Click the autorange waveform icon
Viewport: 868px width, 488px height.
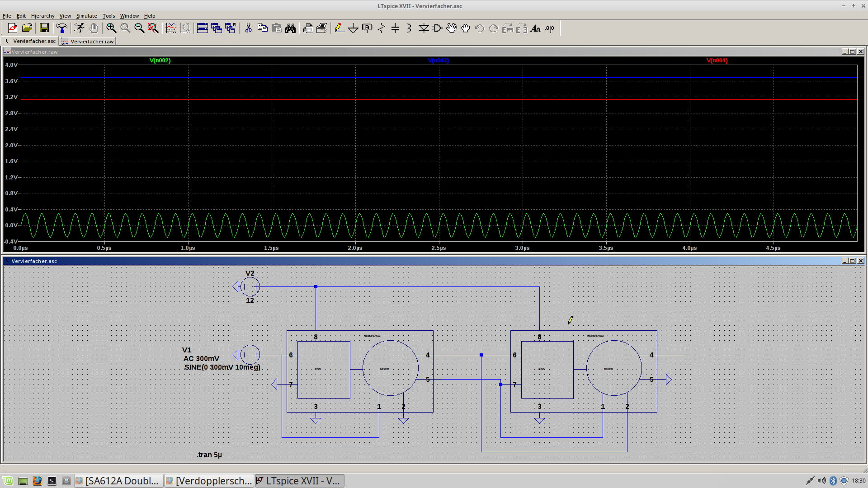[x=171, y=28]
